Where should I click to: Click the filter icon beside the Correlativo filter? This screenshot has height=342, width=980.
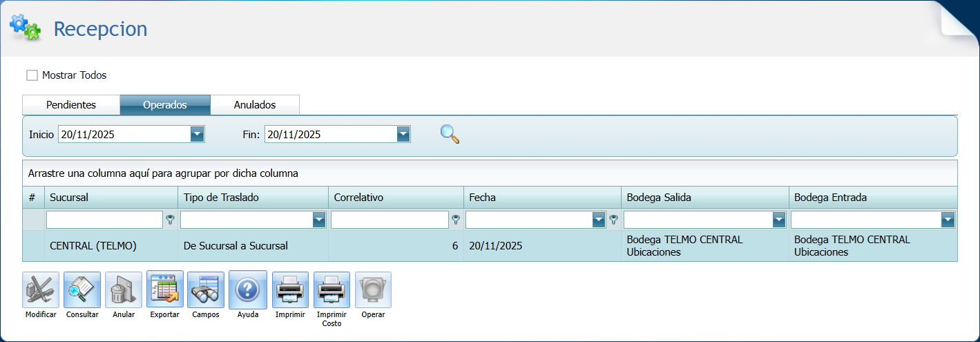pyautogui.click(x=456, y=220)
